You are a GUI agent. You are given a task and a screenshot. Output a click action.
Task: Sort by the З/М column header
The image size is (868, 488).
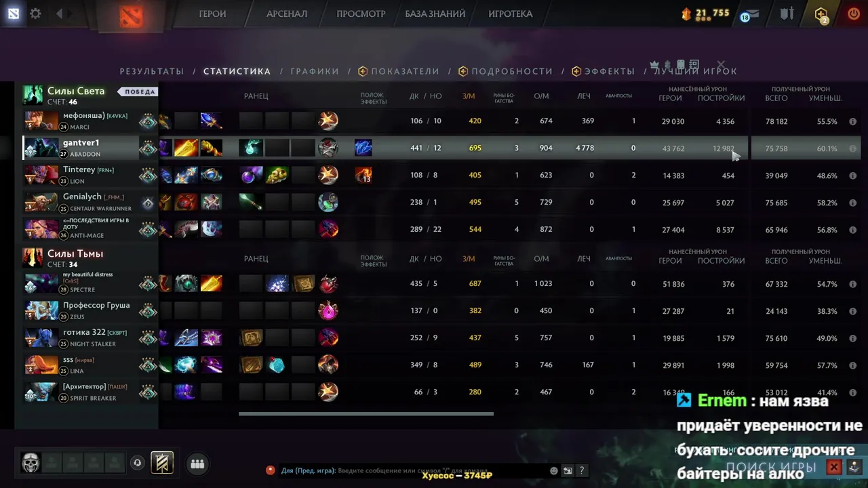point(469,96)
